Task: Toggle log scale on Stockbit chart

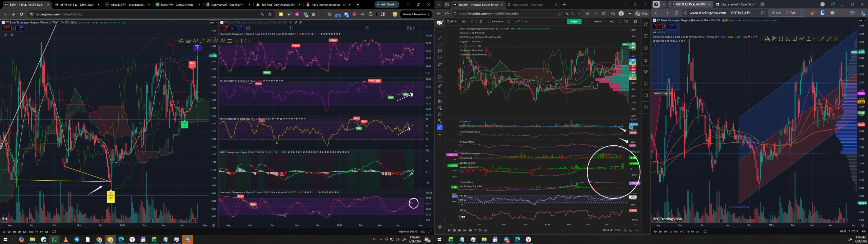Action: tap(630, 230)
